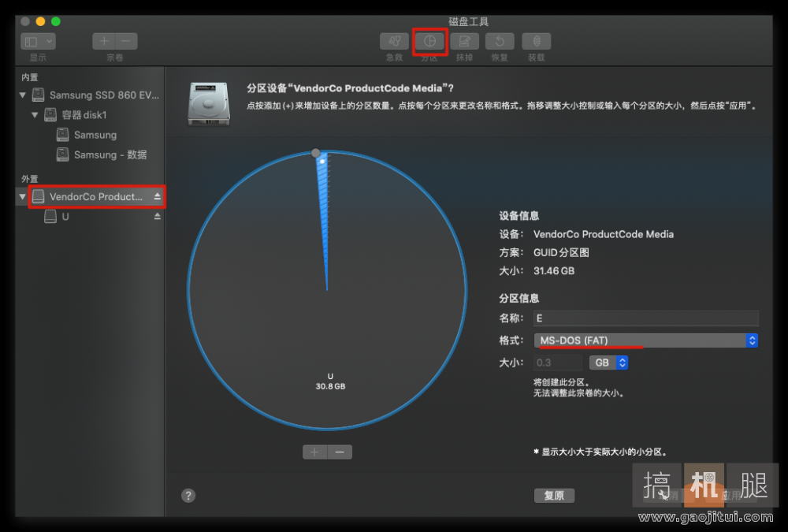This screenshot has width=788, height=532.
Task: Eject the U volume
Action: pyautogui.click(x=158, y=216)
